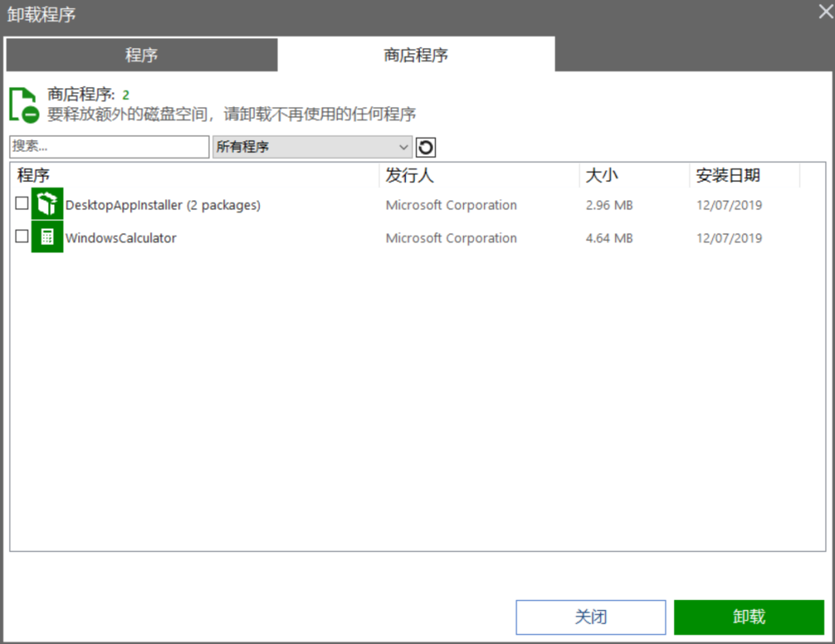
Task: Select the WindowsCalculator name
Action: [121, 238]
